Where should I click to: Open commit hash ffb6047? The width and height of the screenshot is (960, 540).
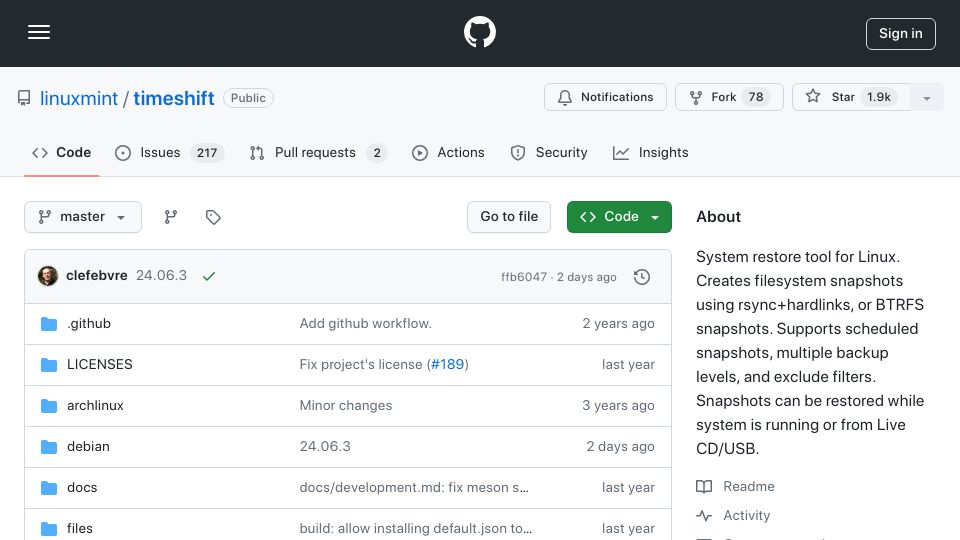click(x=523, y=277)
